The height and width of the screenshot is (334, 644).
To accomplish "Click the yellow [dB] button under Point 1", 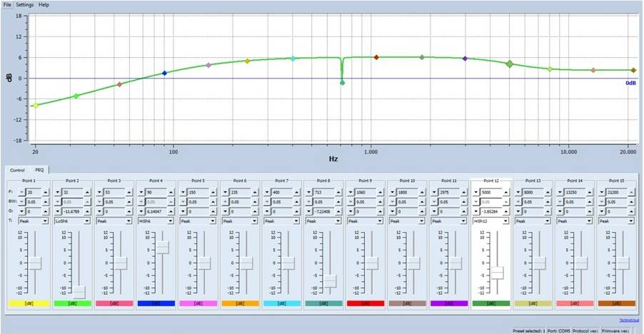I will pos(28,304).
